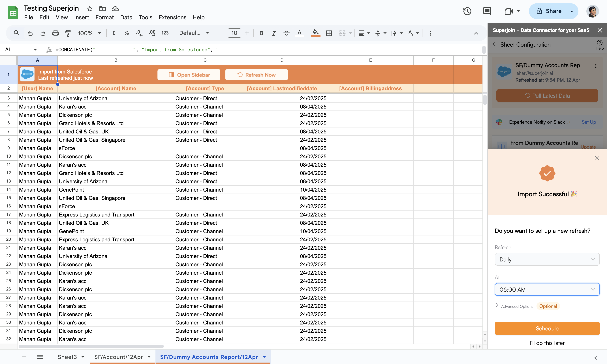Click the redo arrow icon

pyautogui.click(x=43, y=33)
